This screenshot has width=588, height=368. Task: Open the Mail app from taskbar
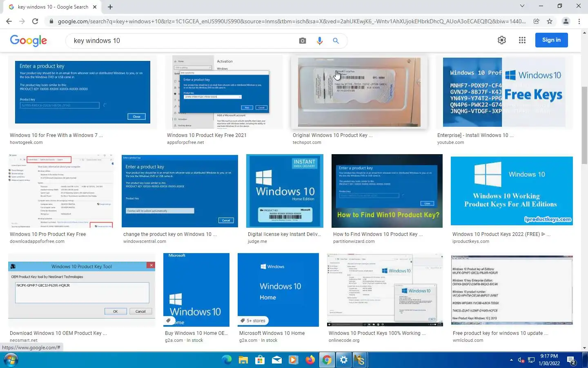pyautogui.click(x=277, y=360)
